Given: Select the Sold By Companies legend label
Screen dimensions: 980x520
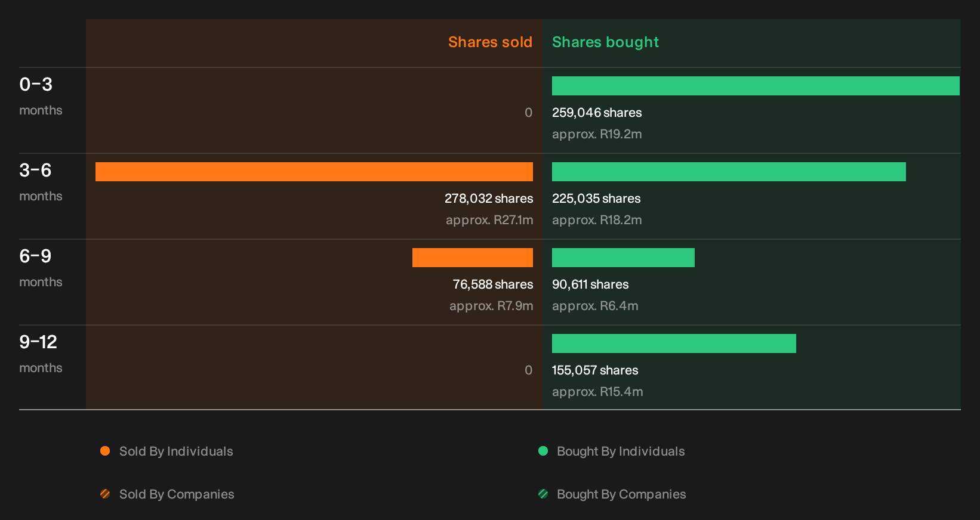Looking at the screenshot, I should tap(177, 494).
